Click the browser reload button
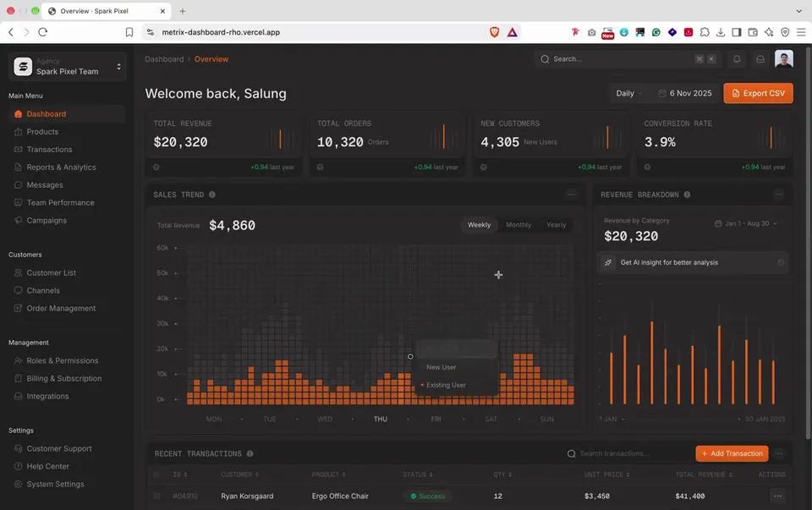Viewport: 812px width, 510px height. (x=43, y=32)
